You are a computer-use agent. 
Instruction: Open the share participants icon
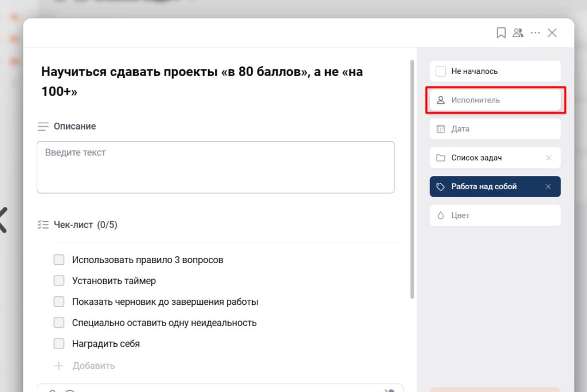point(518,33)
